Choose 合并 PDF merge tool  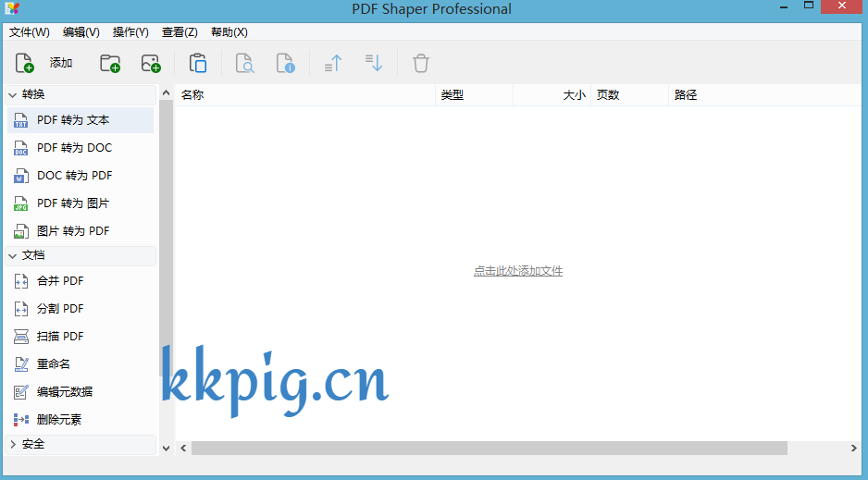pos(81,281)
